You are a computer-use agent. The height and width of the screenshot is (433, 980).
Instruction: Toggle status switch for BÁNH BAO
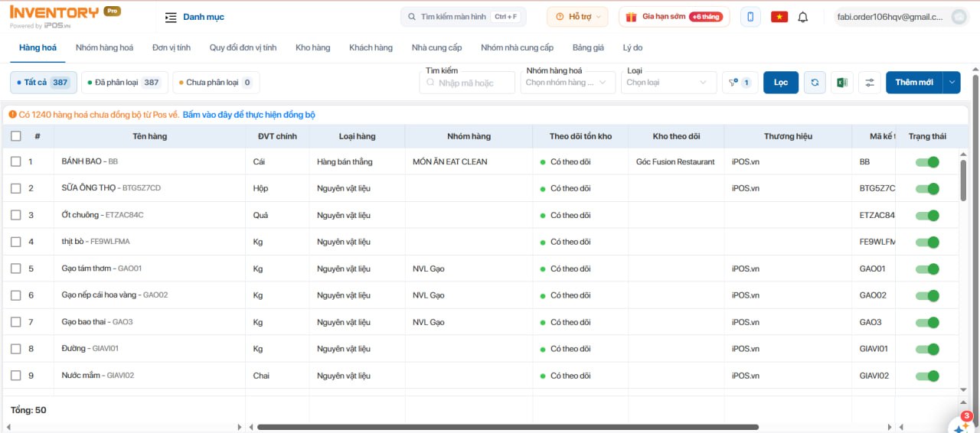coord(927,161)
